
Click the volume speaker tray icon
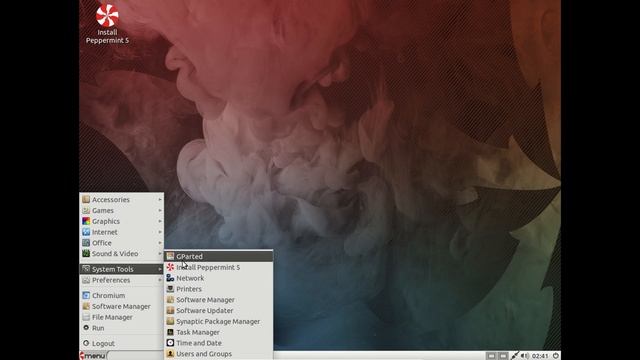point(525,356)
